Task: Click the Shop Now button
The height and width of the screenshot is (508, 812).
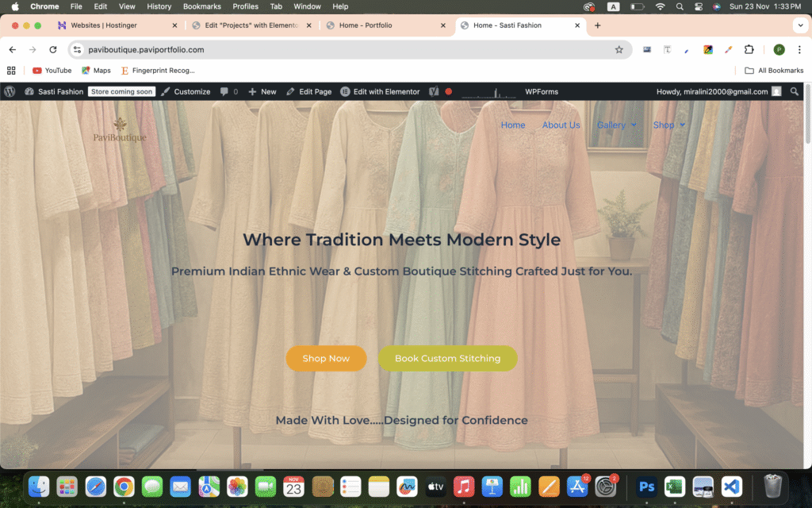Action: click(x=326, y=358)
